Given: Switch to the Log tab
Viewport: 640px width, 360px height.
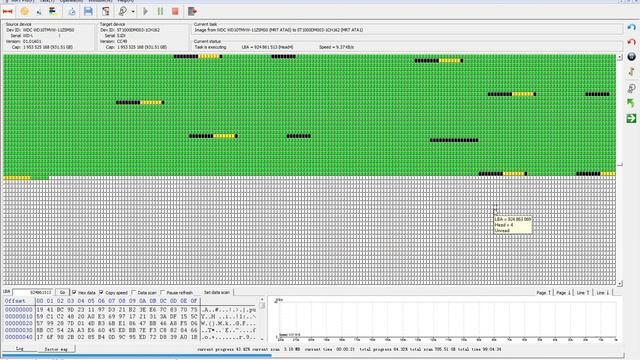Looking at the screenshot, I should 19,349.
